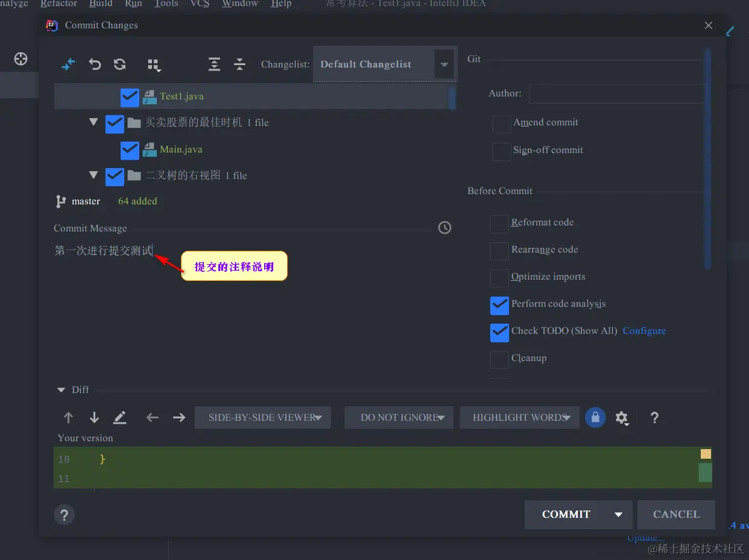
Task: Open the Highlight words dropdown
Action: [519, 417]
